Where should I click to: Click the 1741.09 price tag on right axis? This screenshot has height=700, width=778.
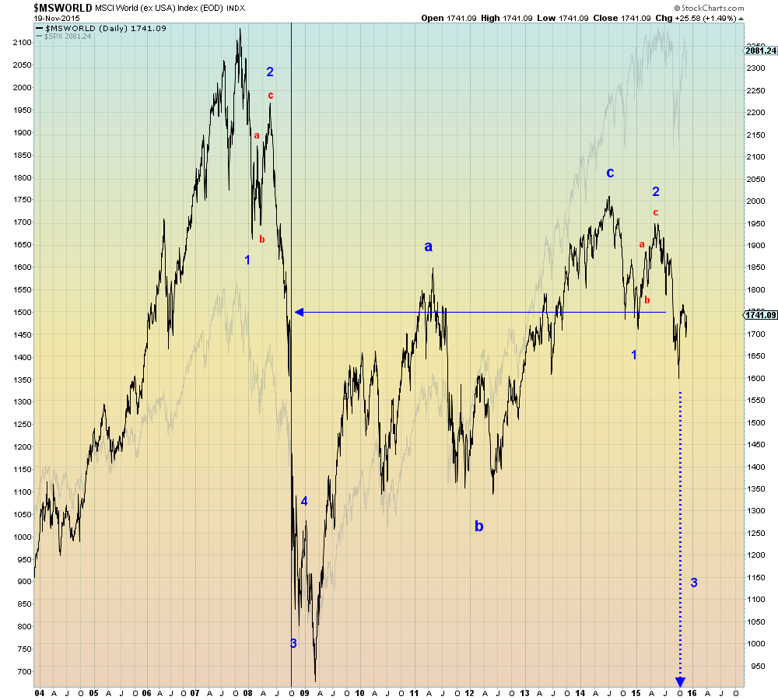tap(761, 315)
